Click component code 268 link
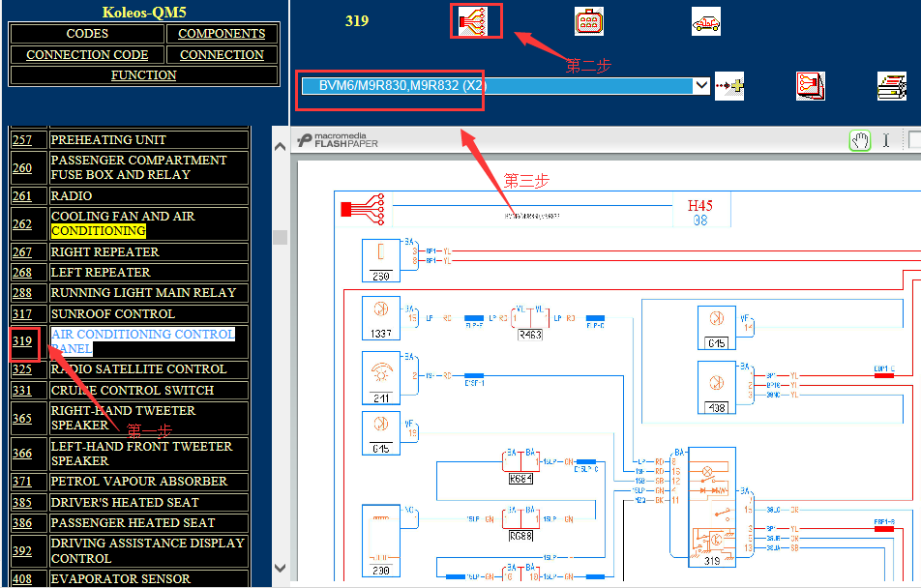This screenshot has width=921, height=588. pos(22,273)
